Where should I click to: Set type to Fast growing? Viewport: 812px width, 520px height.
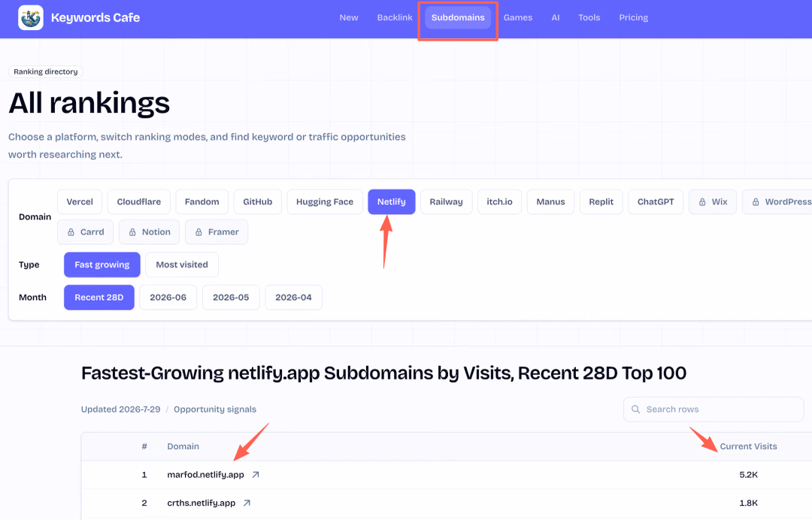pyautogui.click(x=102, y=265)
